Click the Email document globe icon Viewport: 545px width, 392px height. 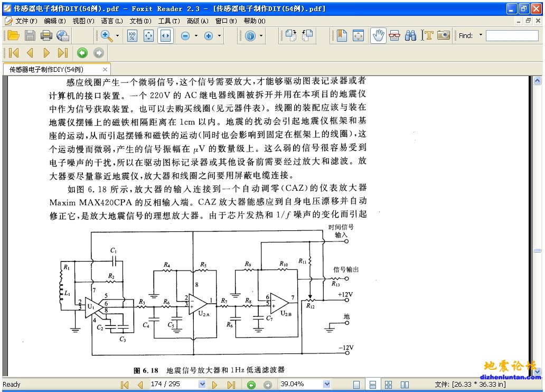(x=63, y=35)
